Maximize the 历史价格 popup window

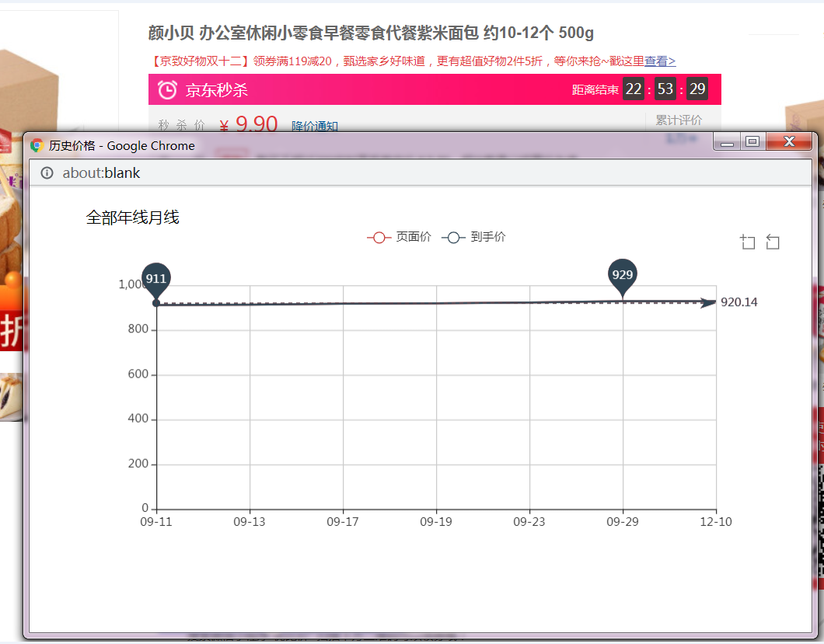[x=752, y=141]
